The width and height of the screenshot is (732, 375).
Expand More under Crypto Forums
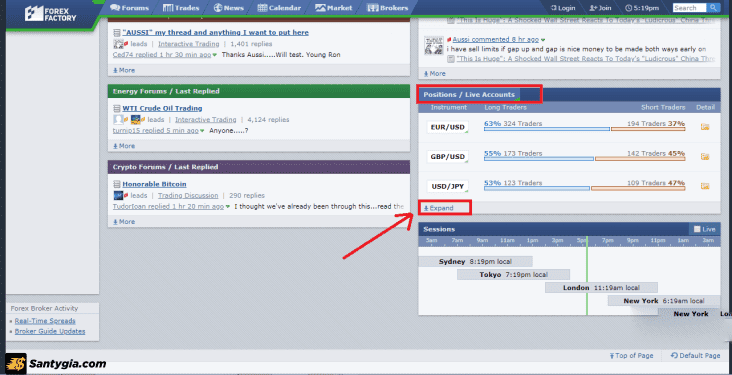[124, 221]
